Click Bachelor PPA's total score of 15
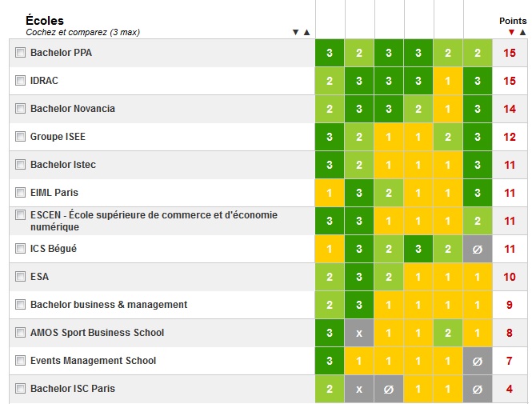This screenshot has width=532, height=404. point(510,53)
